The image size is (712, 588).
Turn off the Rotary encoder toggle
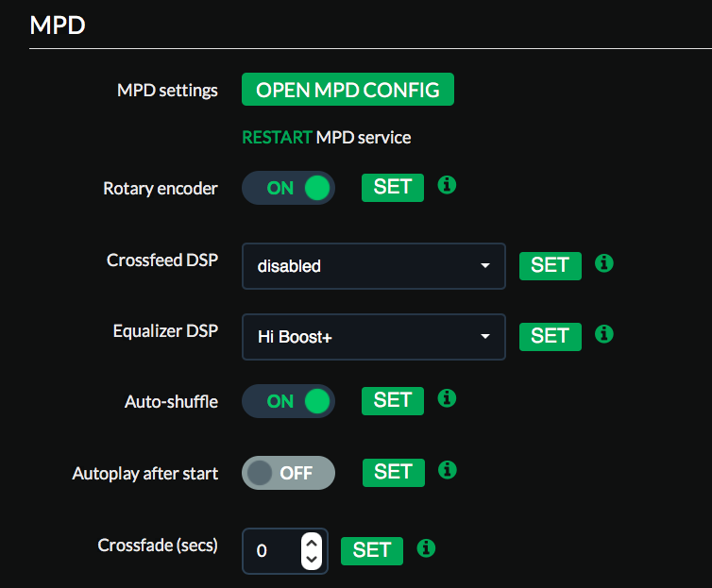click(288, 188)
